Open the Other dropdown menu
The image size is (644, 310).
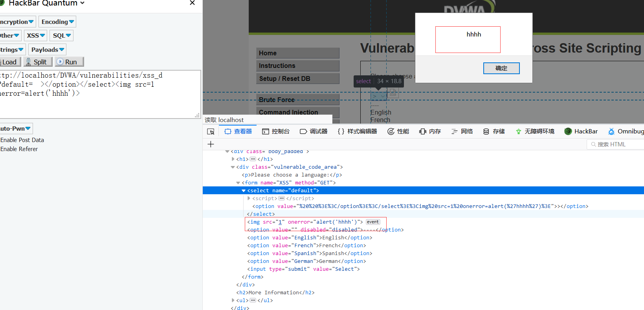(x=10, y=35)
